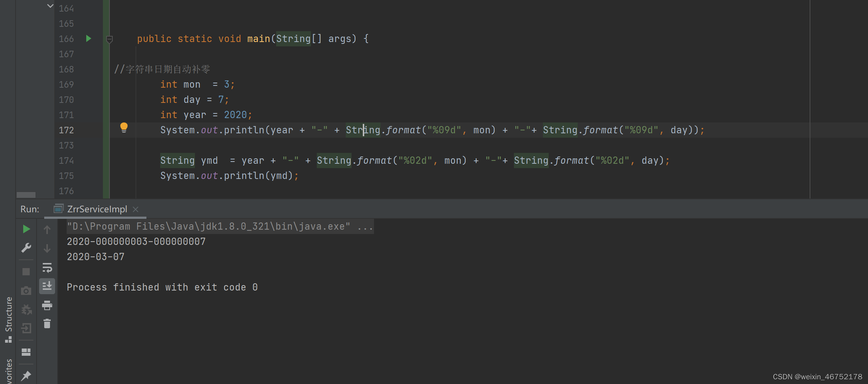Viewport: 868px width, 384px height.
Task: Click the "%09d" format string before mon
Action: 444,130
